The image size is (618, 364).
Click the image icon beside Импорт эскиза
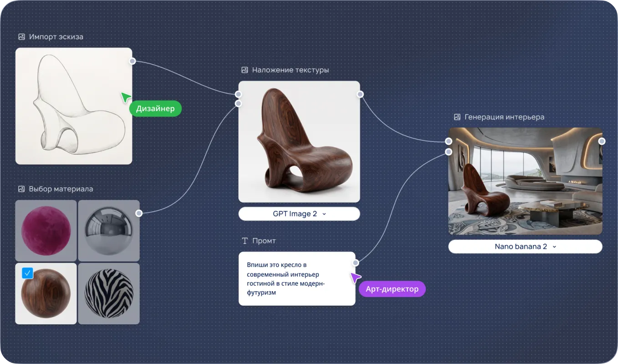[21, 37]
